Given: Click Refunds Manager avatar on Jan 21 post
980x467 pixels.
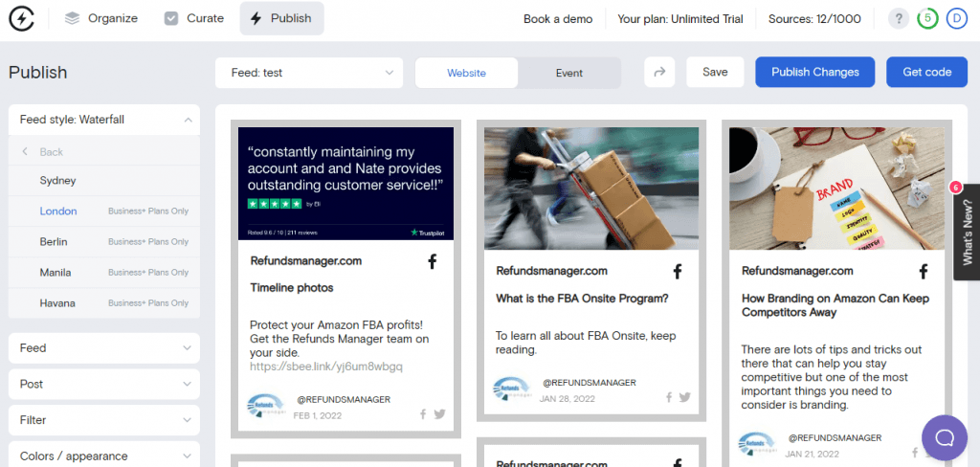Looking at the screenshot, I should (x=756, y=444).
